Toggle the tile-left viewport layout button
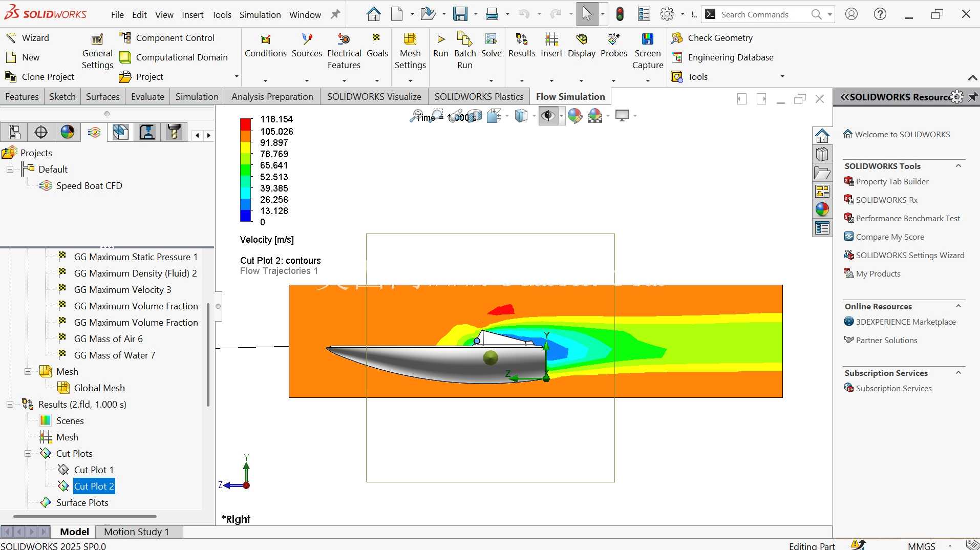Image resolution: width=980 pixels, height=550 pixels. (x=742, y=99)
